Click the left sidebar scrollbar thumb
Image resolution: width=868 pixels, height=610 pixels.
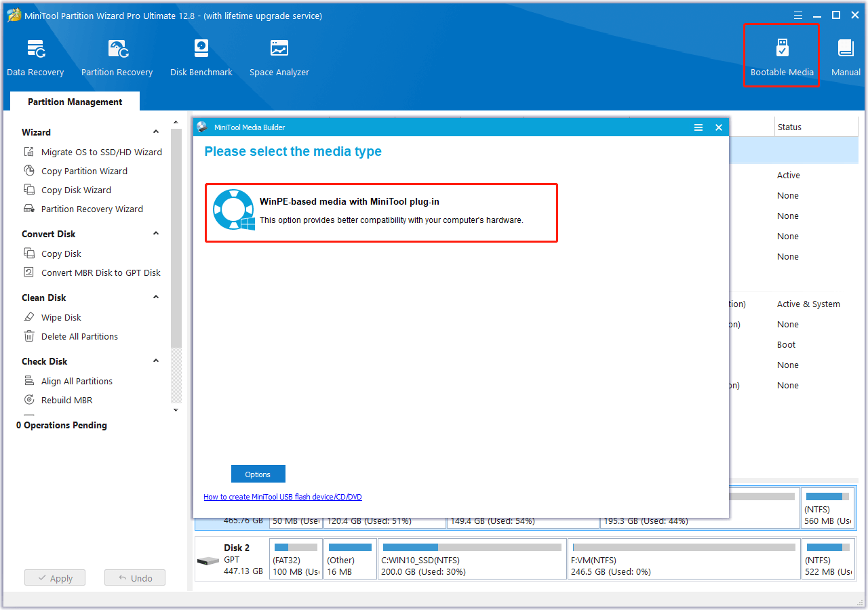point(176,237)
